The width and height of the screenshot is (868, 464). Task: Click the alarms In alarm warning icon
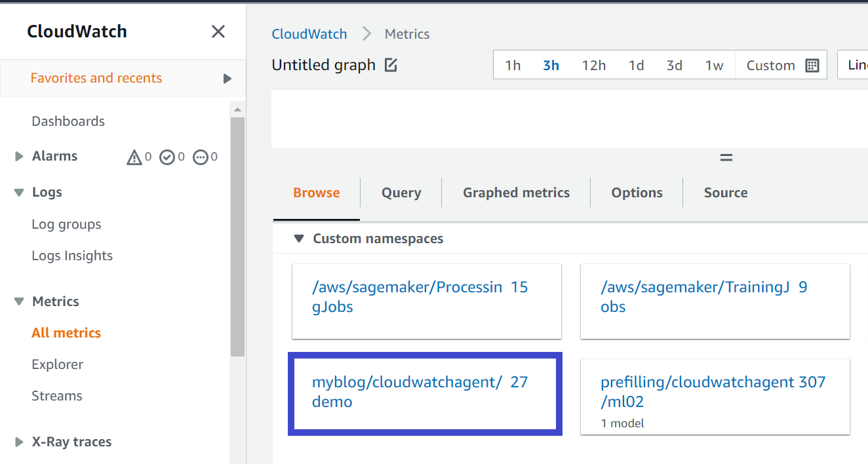tap(134, 157)
